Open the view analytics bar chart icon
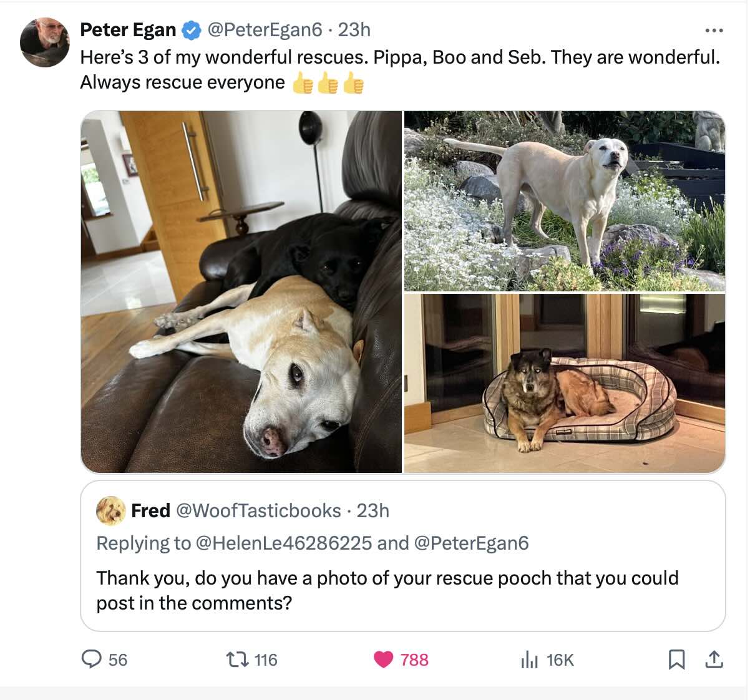Screen dimensions: 755x700 click(x=529, y=659)
